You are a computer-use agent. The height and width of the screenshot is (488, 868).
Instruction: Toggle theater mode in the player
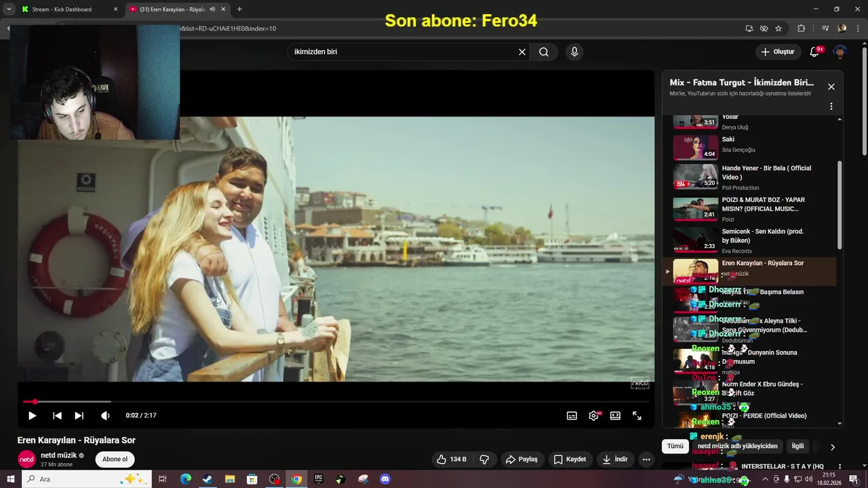click(615, 415)
